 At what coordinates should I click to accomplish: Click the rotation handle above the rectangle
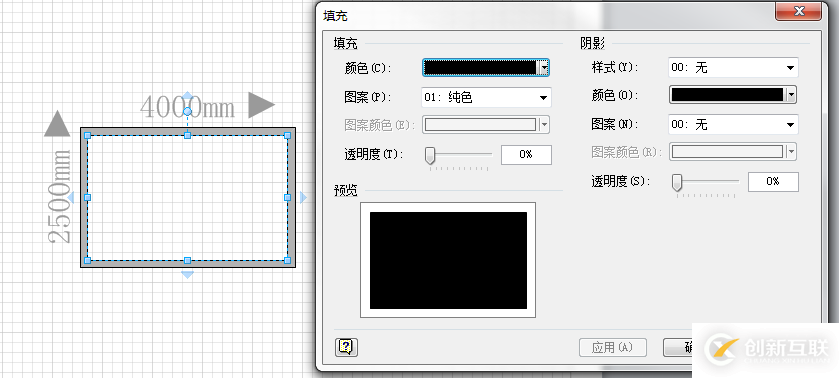pos(187,111)
